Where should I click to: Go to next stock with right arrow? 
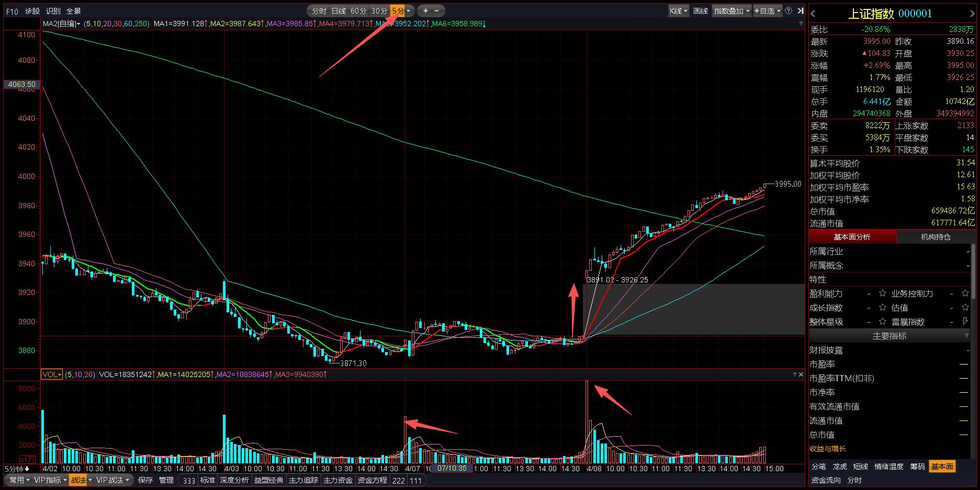click(973, 14)
